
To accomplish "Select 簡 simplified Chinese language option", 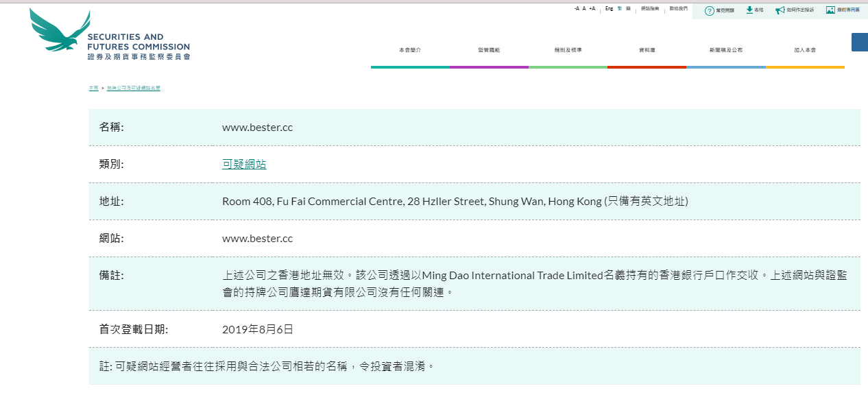I will (x=628, y=9).
